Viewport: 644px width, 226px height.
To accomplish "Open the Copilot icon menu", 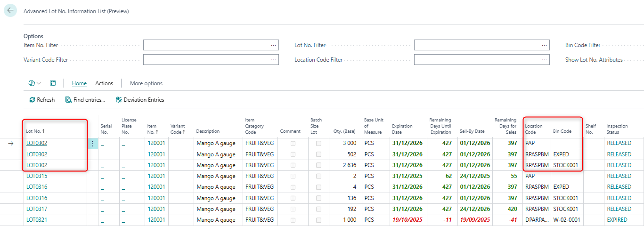I will pyautogui.click(x=34, y=83).
